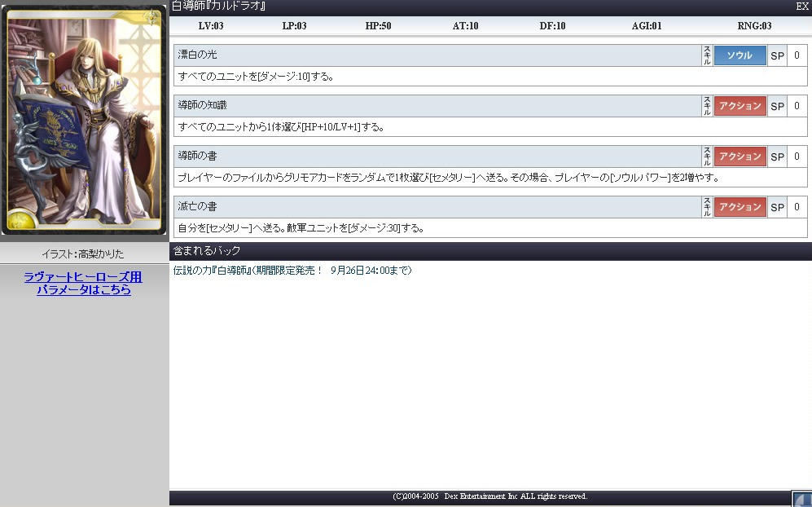Click the card illustration thumbnail
The width and height of the screenshot is (812, 507).
coord(84,121)
